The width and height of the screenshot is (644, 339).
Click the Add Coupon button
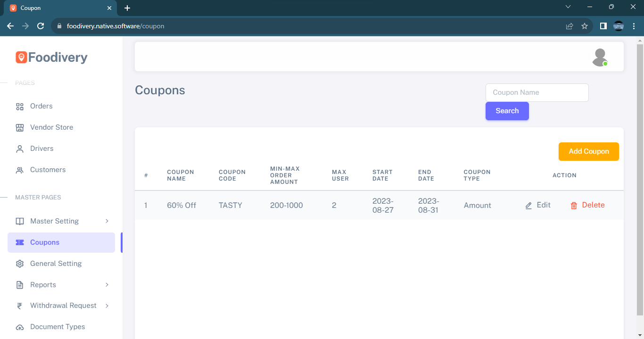click(x=588, y=152)
